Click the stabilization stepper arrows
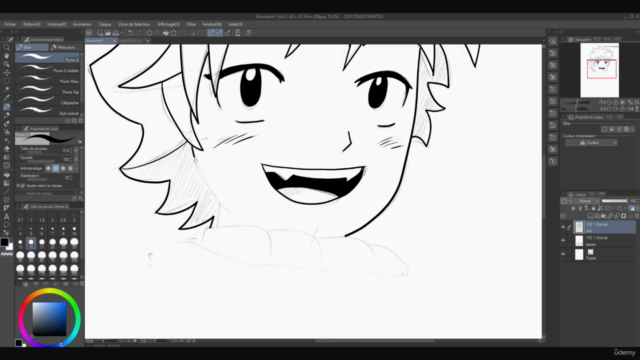This screenshot has width=640, height=360. (x=71, y=178)
